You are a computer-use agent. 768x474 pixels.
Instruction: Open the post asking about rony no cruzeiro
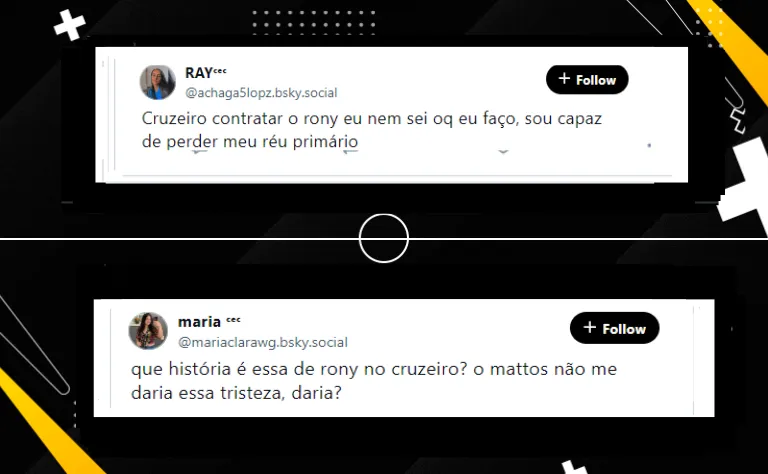373,380
